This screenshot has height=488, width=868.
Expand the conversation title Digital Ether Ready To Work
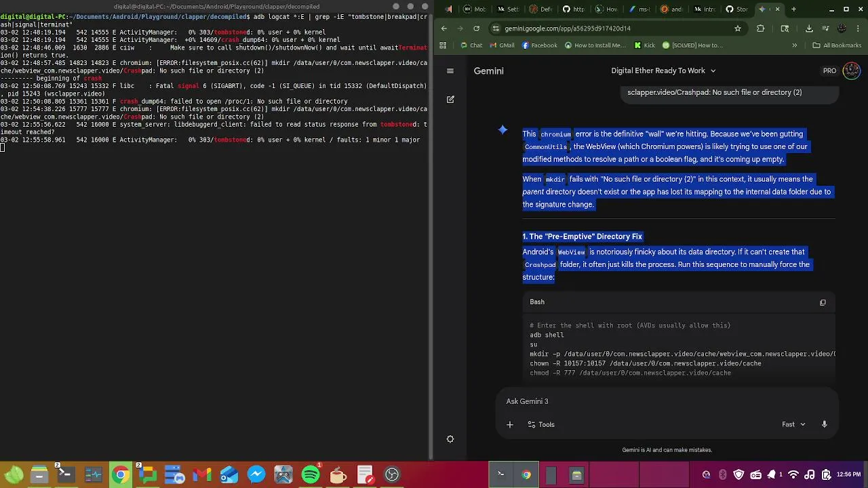(x=663, y=70)
